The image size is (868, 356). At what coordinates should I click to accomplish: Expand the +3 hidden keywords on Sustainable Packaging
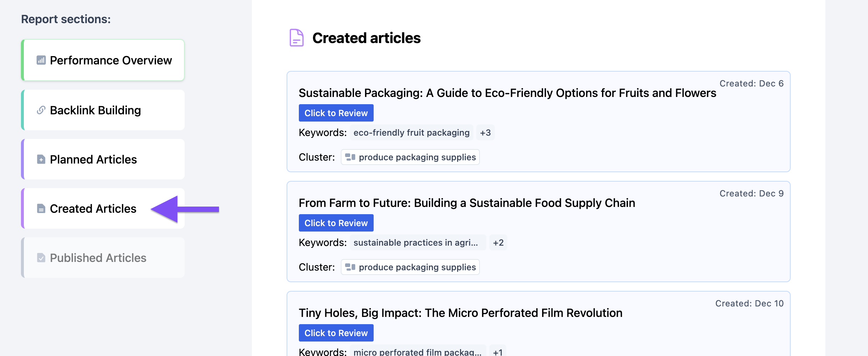(x=485, y=132)
